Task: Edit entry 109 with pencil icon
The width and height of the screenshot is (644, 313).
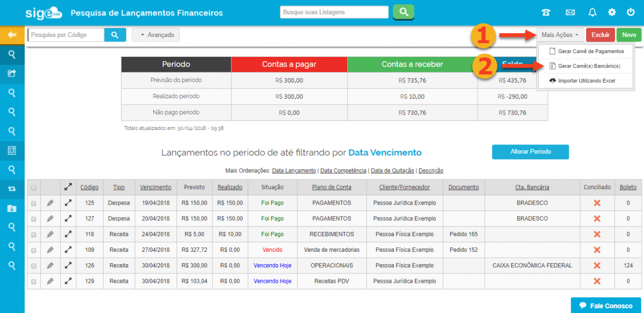Action: pyautogui.click(x=50, y=250)
